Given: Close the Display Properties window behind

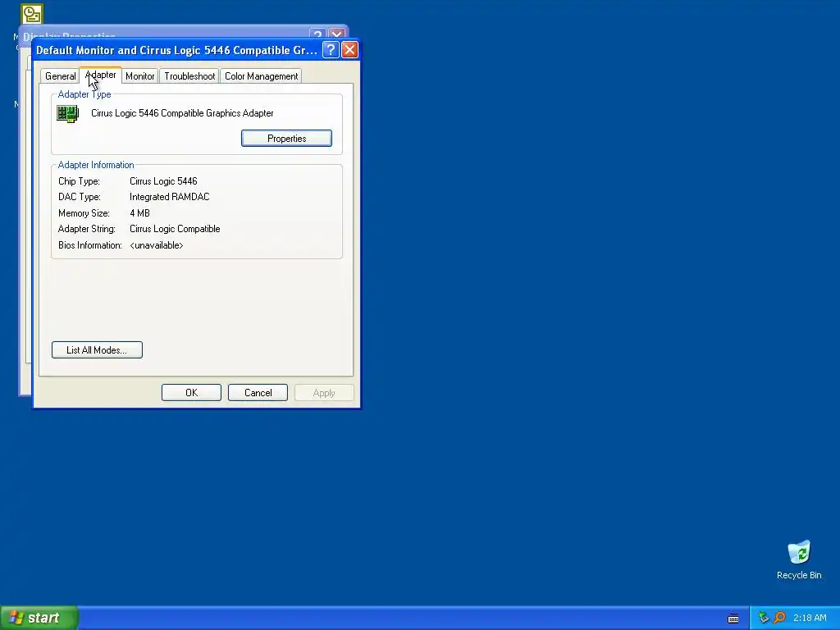Looking at the screenshot, I should tap(336, 34).
